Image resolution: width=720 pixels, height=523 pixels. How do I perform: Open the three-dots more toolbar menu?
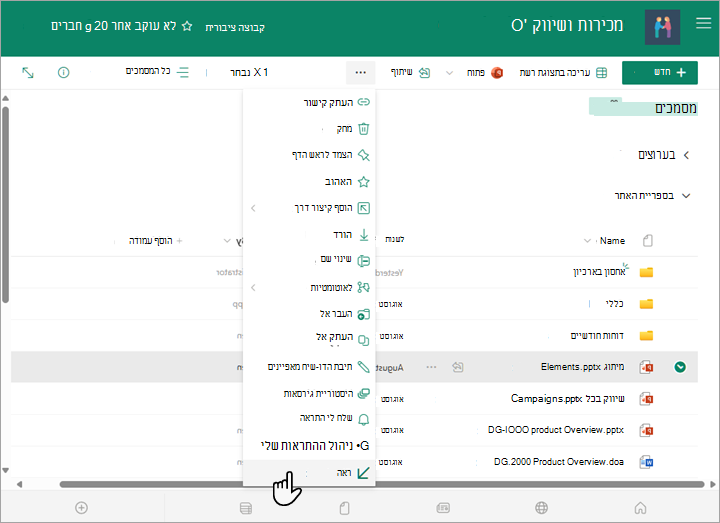click(x=360, y=73)
